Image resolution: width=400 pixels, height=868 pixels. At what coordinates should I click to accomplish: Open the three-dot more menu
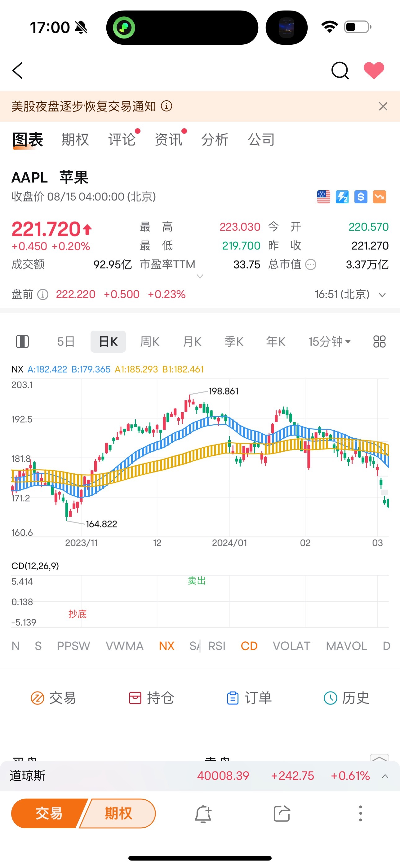click(x=360, y=814)
